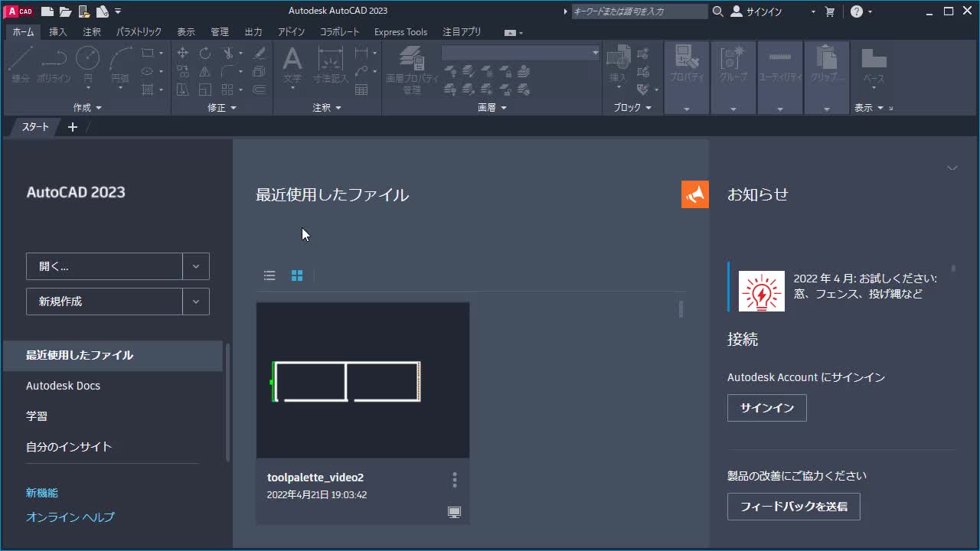Expand the ブロック panel flyout
Image resolution: width=980 pixels, height=551 pixels.
coord(632,108)
